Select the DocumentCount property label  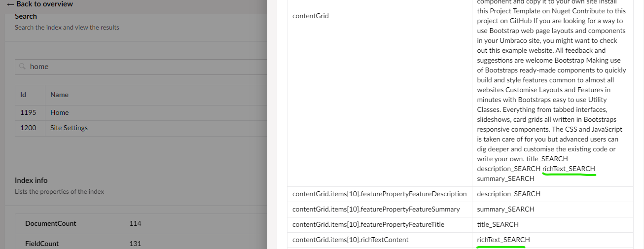pyautogui.click(x=51, y=223)
